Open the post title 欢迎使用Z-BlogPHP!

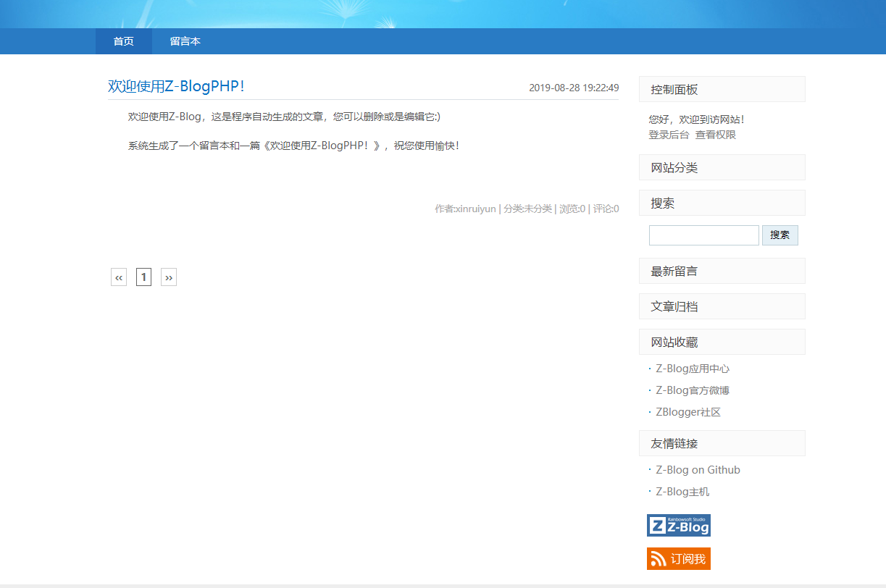[176, 86]
